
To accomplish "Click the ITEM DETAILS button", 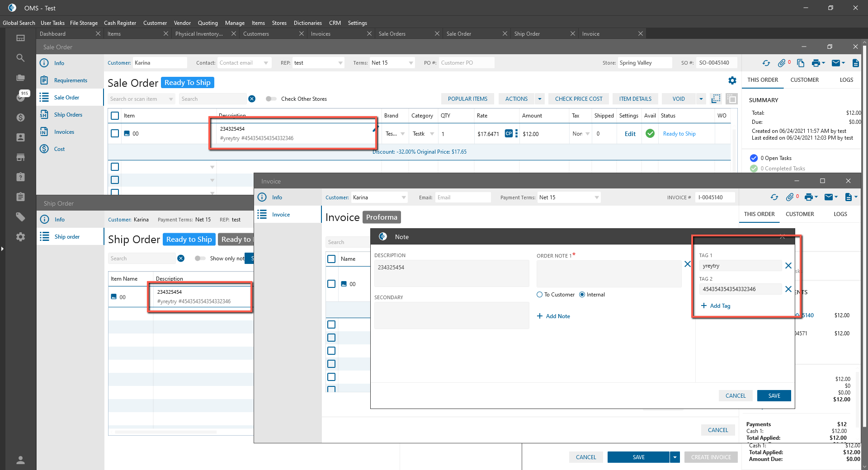I will pyautogui.click(x=635, y=99).
